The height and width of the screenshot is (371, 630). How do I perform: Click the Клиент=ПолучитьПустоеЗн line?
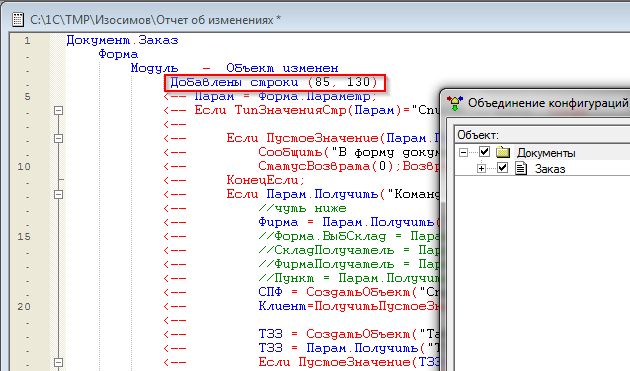349,306
